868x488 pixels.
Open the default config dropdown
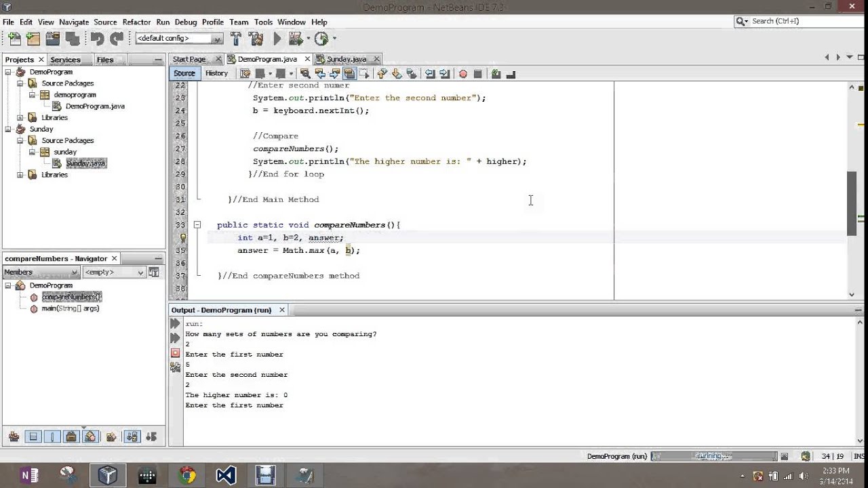point(179,39)
